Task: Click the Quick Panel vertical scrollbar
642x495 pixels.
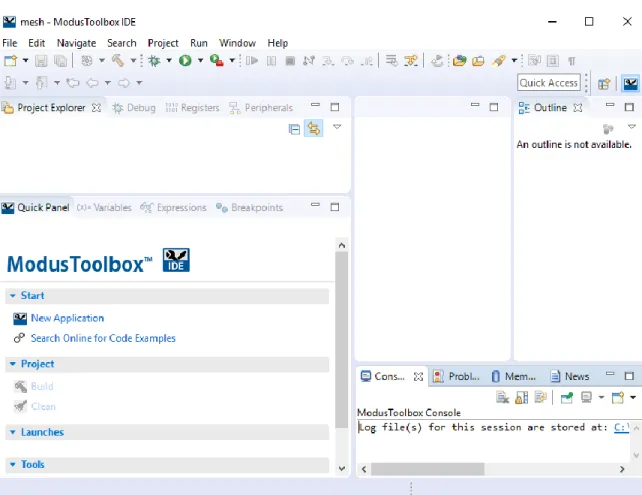Action: coord(341,340)
